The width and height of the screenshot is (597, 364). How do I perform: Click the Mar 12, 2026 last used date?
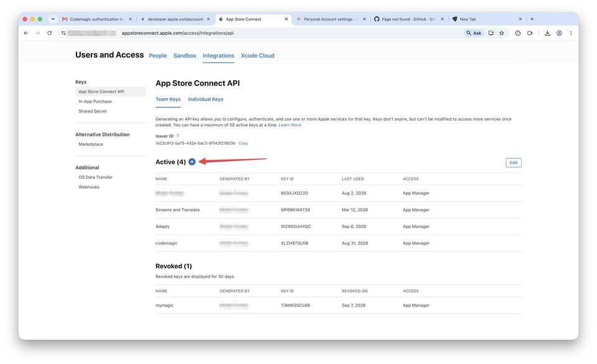click(x=355, y=210)
